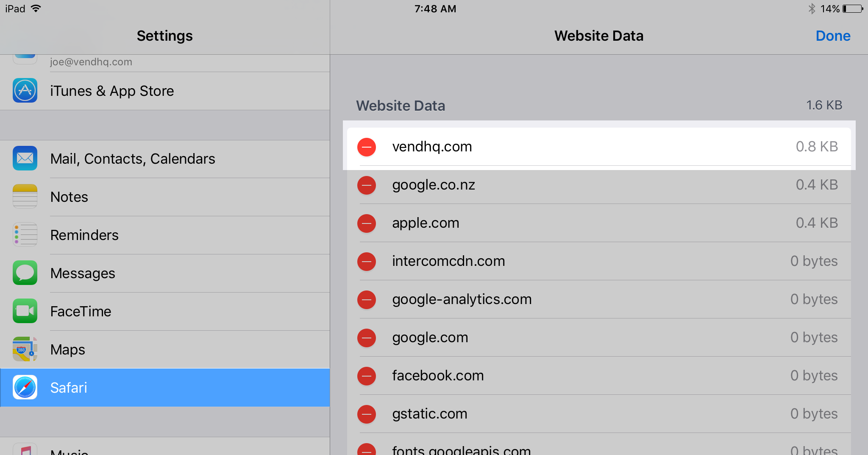Open Reminders settings
Viewport: 868px width, 455px height.
[165, 235]
